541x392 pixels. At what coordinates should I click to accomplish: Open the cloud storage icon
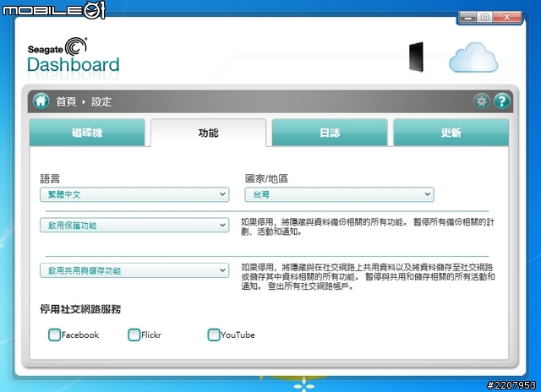point(473,57)
